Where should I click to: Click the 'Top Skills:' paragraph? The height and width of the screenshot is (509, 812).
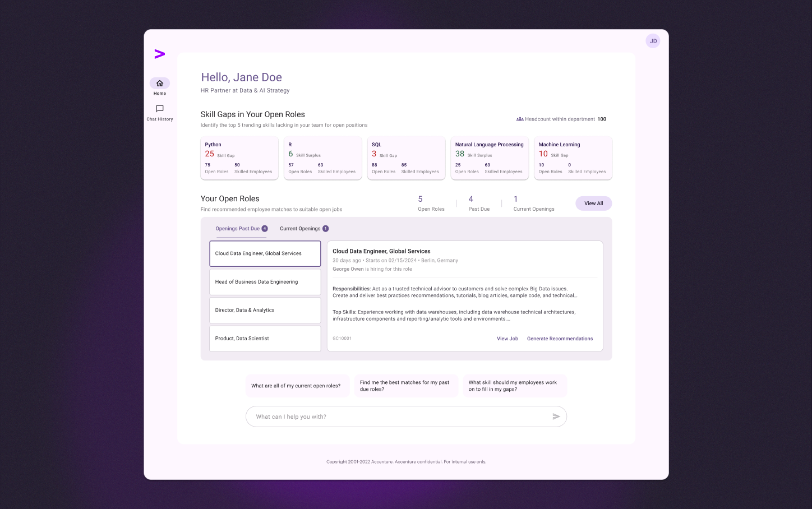click(x=454, y=315)
